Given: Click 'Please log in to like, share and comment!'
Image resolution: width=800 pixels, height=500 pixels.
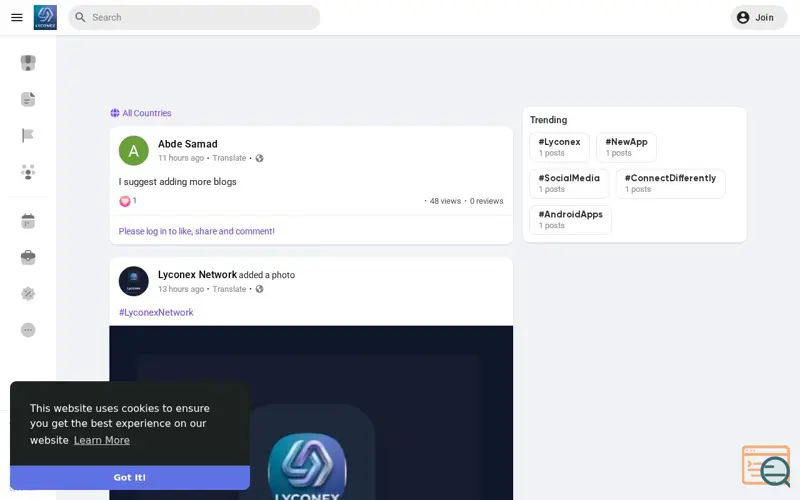Looking at the screenshot, I should 196,231.
